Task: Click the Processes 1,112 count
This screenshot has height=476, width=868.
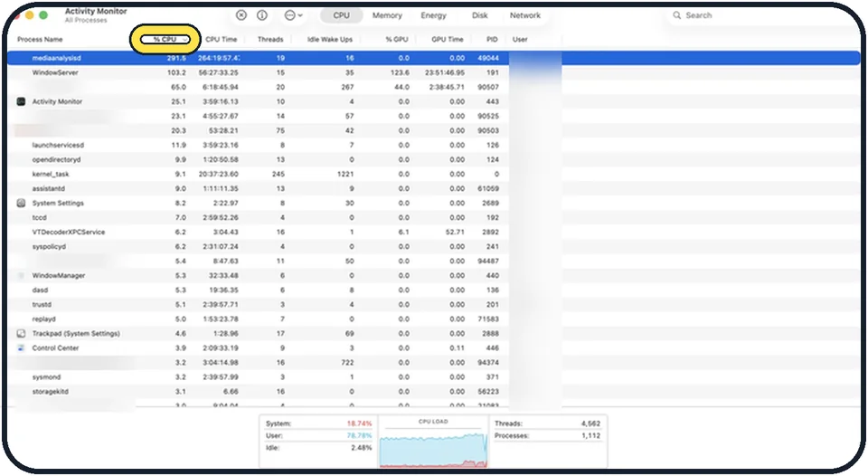Action: [x=547, y=435]
